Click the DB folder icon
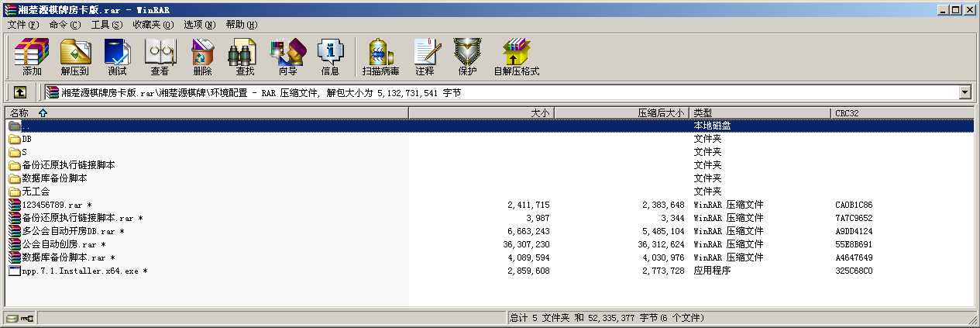This screenshot has width=980, height=328. (15, 139)
